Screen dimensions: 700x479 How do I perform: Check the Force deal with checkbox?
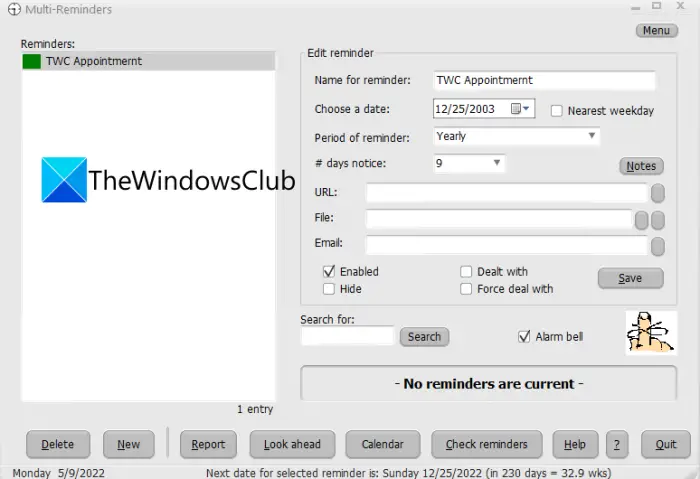[466, 289]
